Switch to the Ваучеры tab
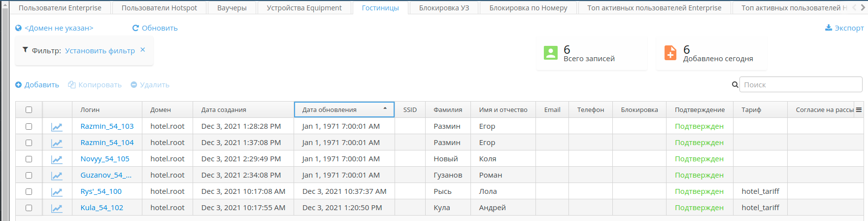This screenshot has height=221, width=868. (232, 8)
